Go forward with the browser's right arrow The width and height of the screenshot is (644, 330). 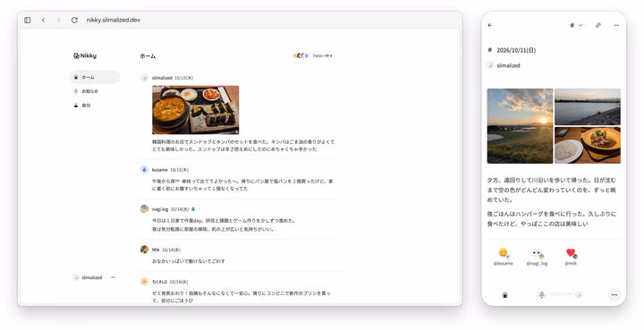pyautogui.click(x=58, y=20)
